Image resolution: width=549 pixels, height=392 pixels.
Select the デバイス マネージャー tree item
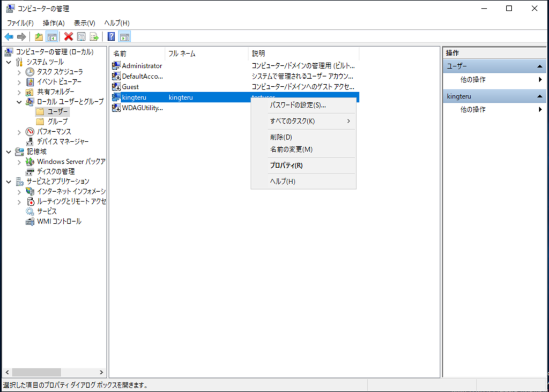point(62,141)
